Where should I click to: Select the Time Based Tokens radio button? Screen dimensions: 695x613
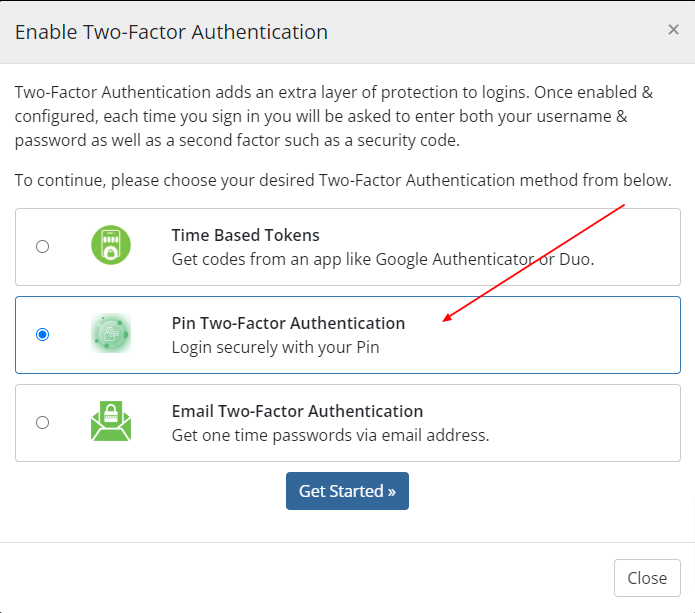click(x=43, y=246)
